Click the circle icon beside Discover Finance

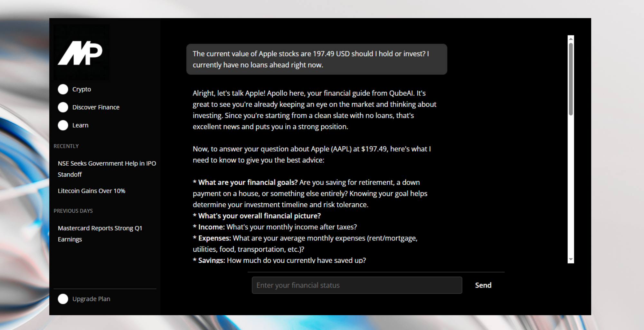pos(63,107)
